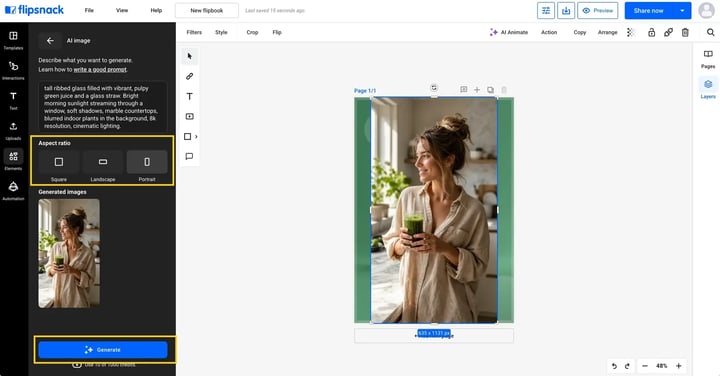This screenshot has width=720, height=376.
Task: Click the download flipbook button
Action: click(566, 11)
